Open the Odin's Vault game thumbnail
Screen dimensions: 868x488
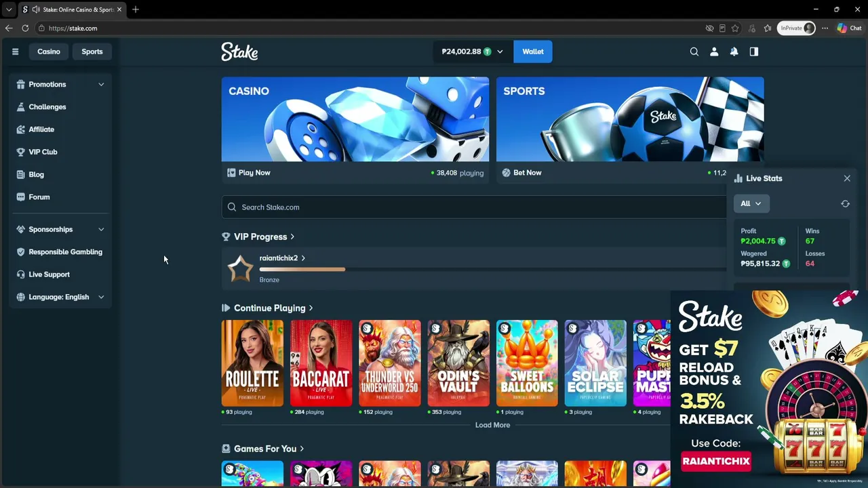[458, 363]
